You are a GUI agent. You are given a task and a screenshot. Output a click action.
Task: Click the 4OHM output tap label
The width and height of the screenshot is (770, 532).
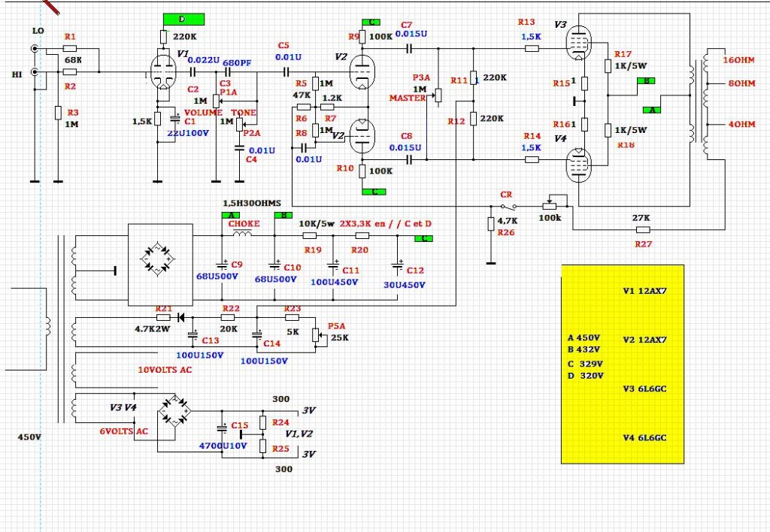[738, 124]
